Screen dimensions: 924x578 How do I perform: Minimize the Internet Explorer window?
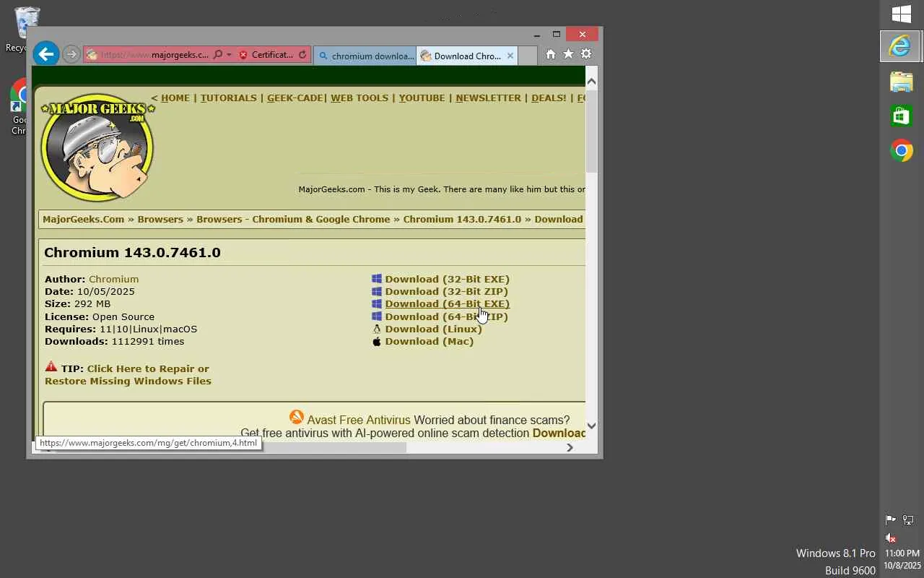[x=536, y=34]
